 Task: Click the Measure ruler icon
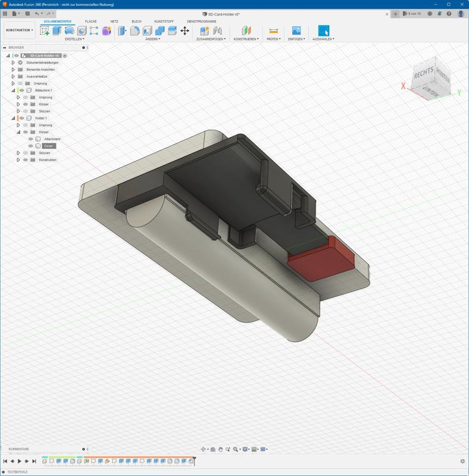274,31
